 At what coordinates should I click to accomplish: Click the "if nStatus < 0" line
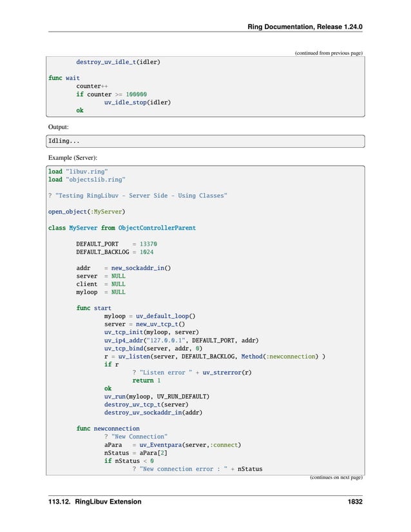129,461
